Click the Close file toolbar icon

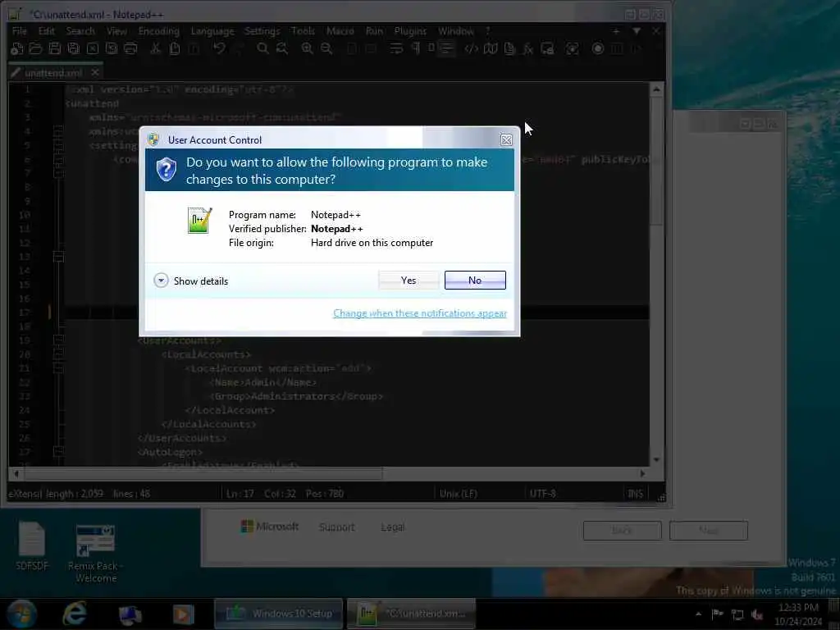93,48
